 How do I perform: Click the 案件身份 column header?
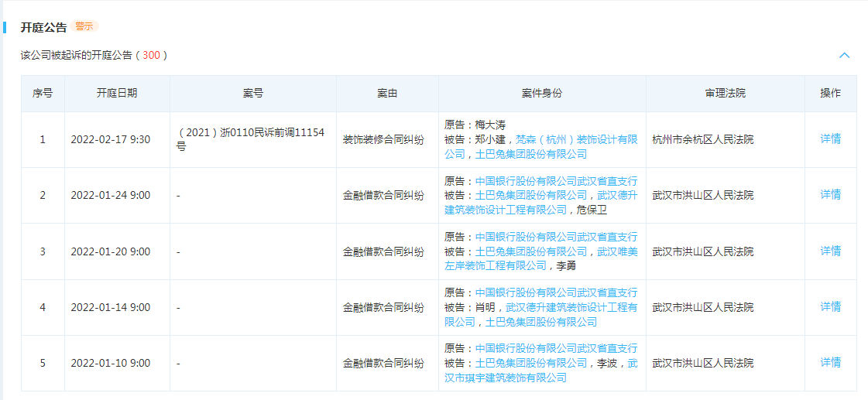click(x=542, y=94)
